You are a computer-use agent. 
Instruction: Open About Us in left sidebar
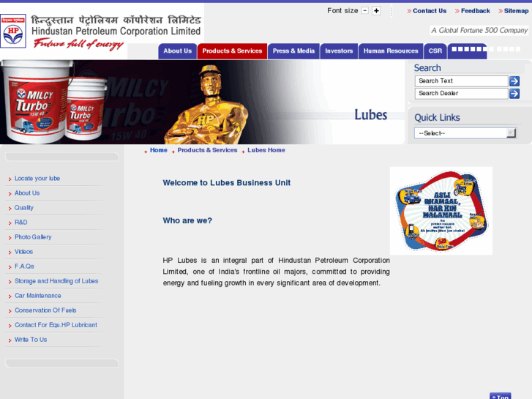pyautogui.click(x=27, y=193)
